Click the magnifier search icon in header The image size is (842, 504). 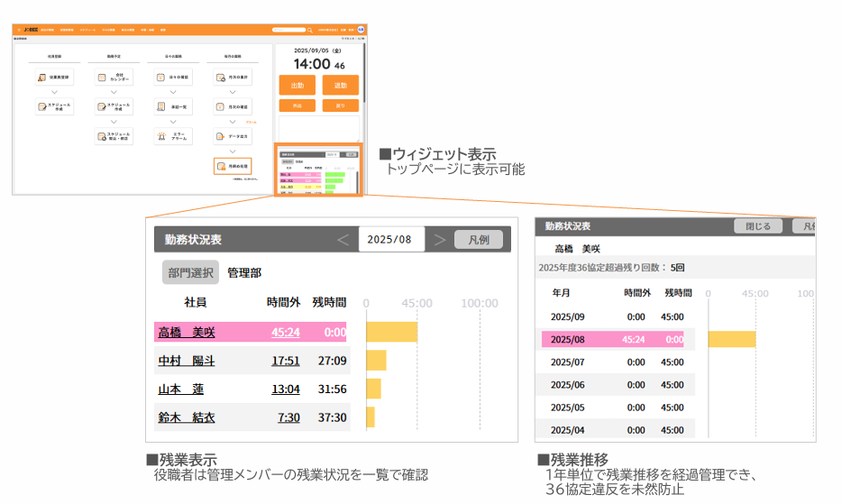[x=310, y=30]
